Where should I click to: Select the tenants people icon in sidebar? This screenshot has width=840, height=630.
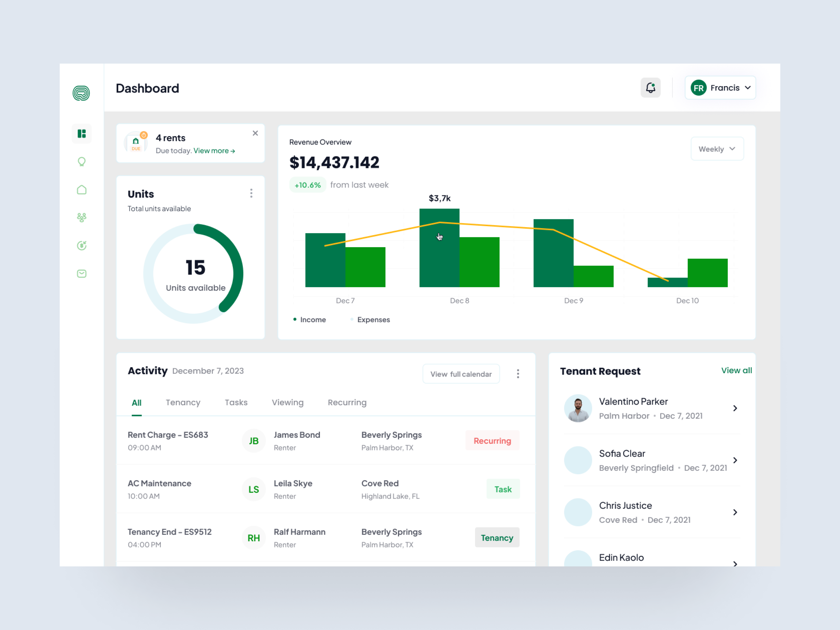pos(81,217)
